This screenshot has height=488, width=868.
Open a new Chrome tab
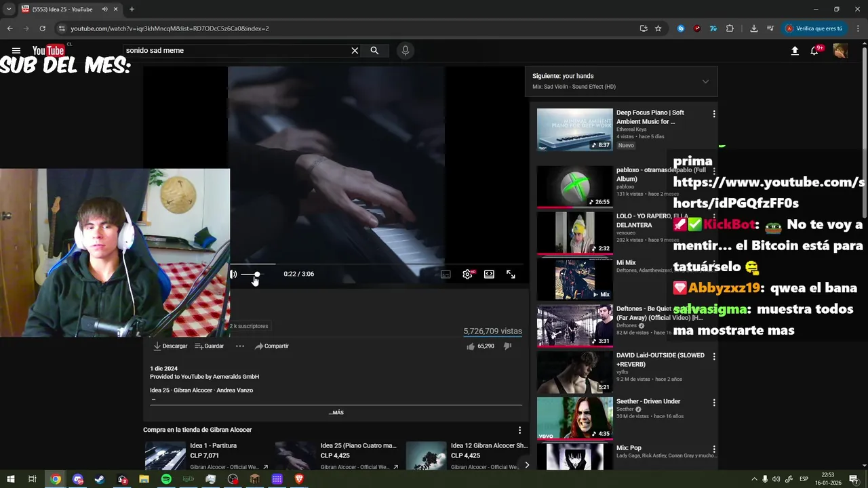tap(132, 9)
